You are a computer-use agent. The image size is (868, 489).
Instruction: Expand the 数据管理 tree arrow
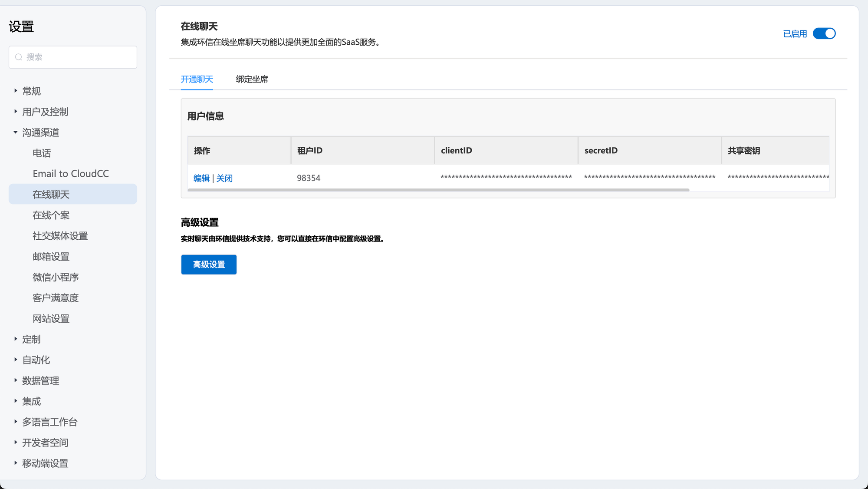(x=16, y=380)
